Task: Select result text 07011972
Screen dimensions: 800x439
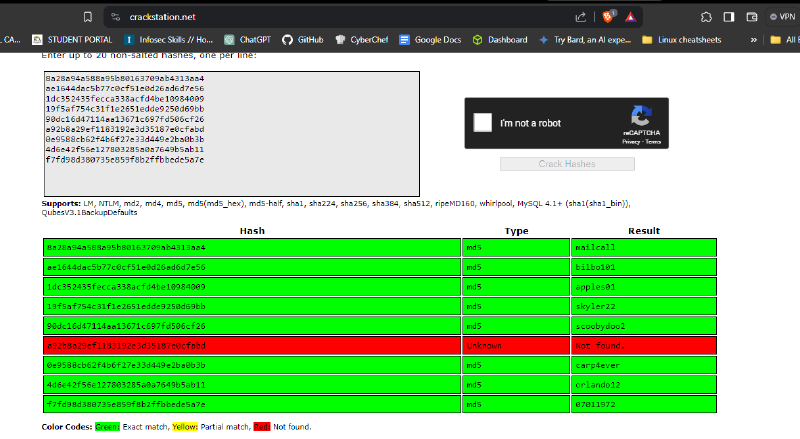Action: tap(595, 404)
